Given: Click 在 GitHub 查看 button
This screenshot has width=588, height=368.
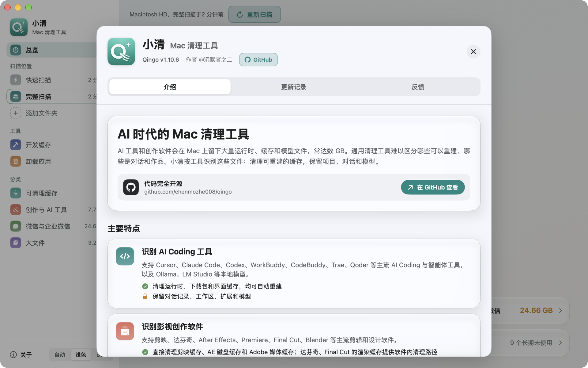Looking at the screenshot, I should click(x=433, y=187).
